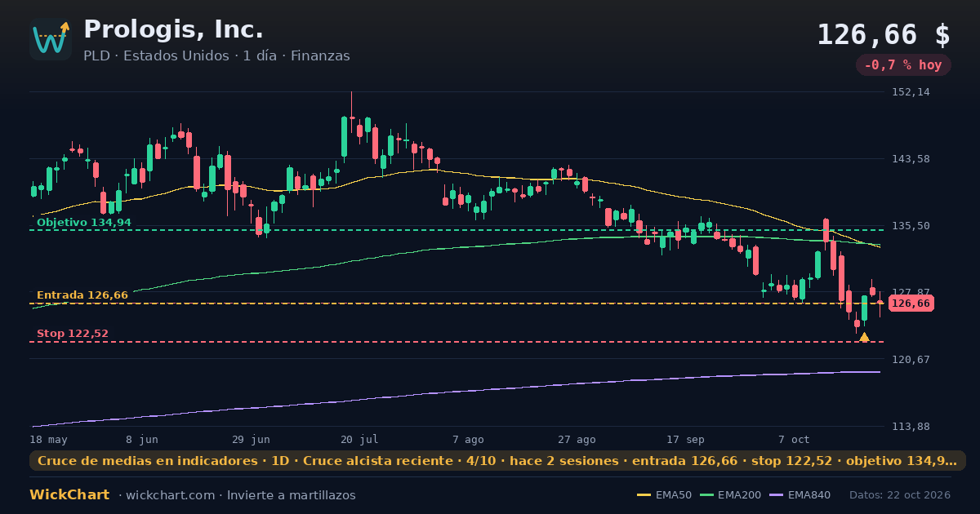
Task: Click the subtitle 'PLD · Estados Unidos · 1 día · Finanzas'
Action: (216, 55)
